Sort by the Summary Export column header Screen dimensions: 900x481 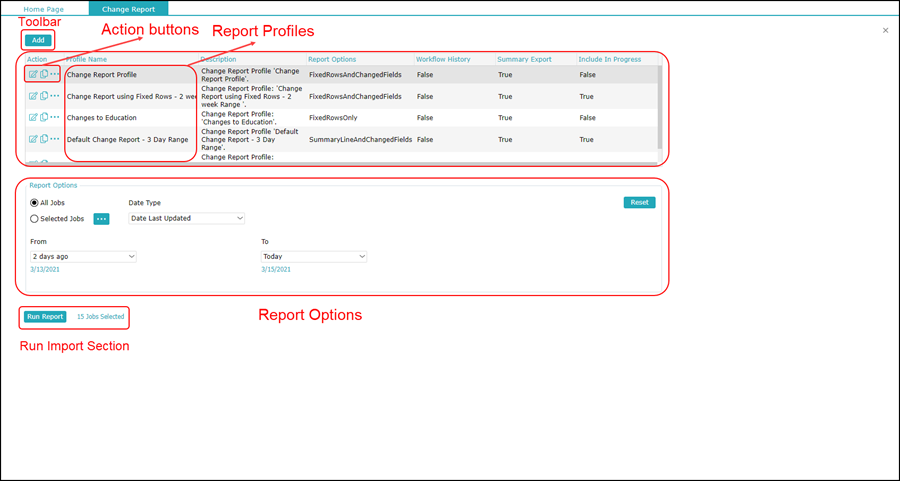point(524,59)
